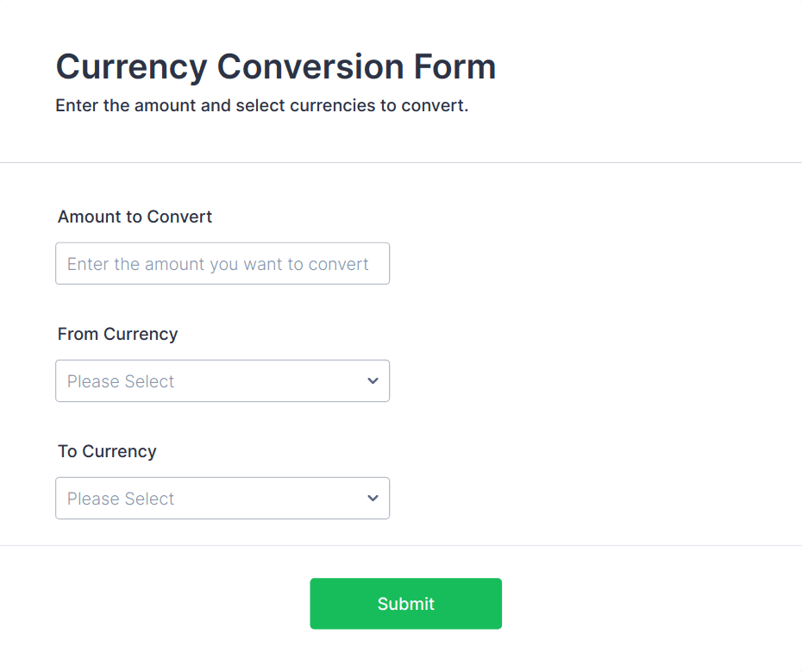Click the chevron arrow in From Currency

[373, 381]
